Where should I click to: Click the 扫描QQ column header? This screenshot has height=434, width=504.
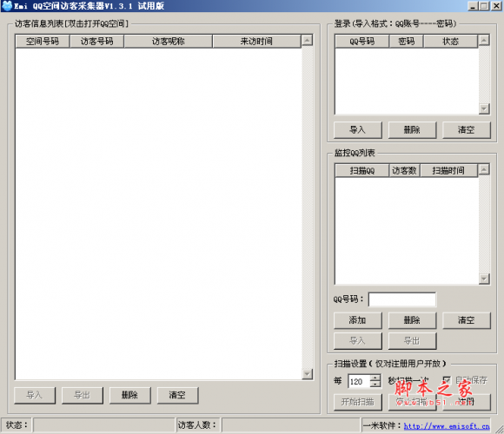tap(362, 170)
